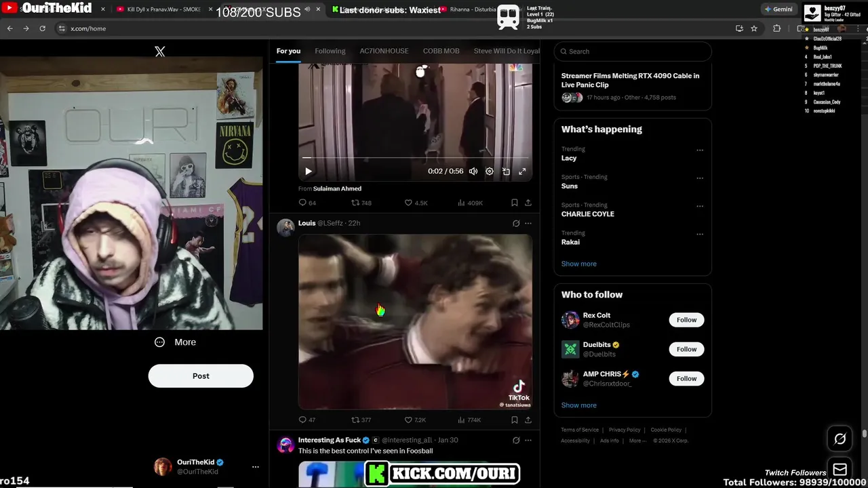Open more options for Lacy trend

click(x=700, y=150)
